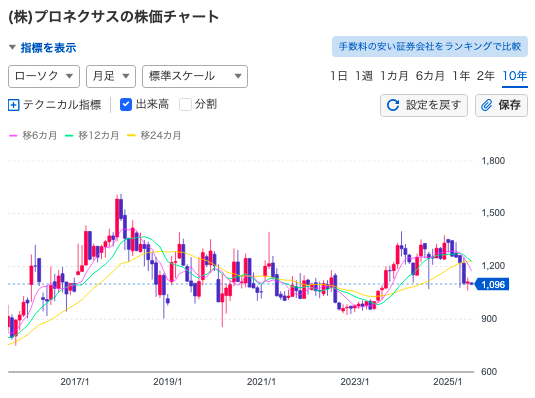
Task: Open the 月足 interval dropdown
Action: point(111,76)
